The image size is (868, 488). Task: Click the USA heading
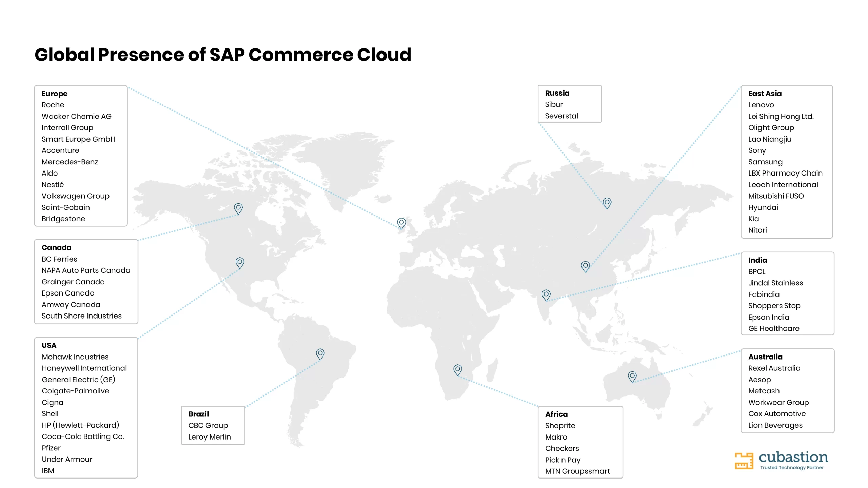tap(49, 345)
